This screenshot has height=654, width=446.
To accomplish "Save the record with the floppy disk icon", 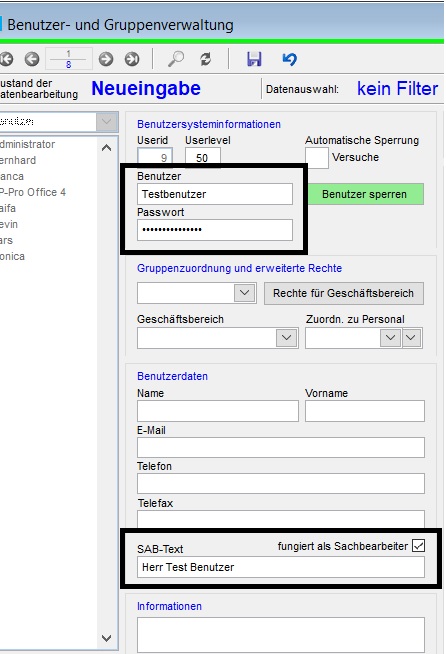I will point(254,59).
